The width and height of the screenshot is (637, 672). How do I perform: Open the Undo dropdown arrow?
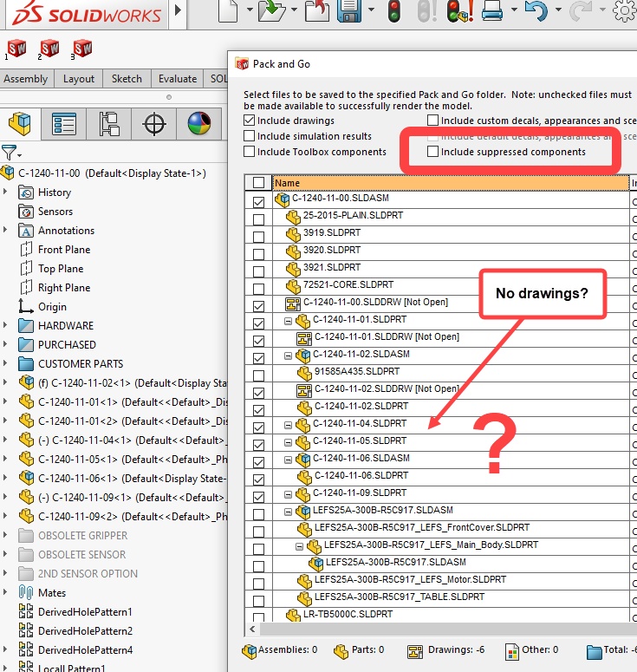point(558,10)
